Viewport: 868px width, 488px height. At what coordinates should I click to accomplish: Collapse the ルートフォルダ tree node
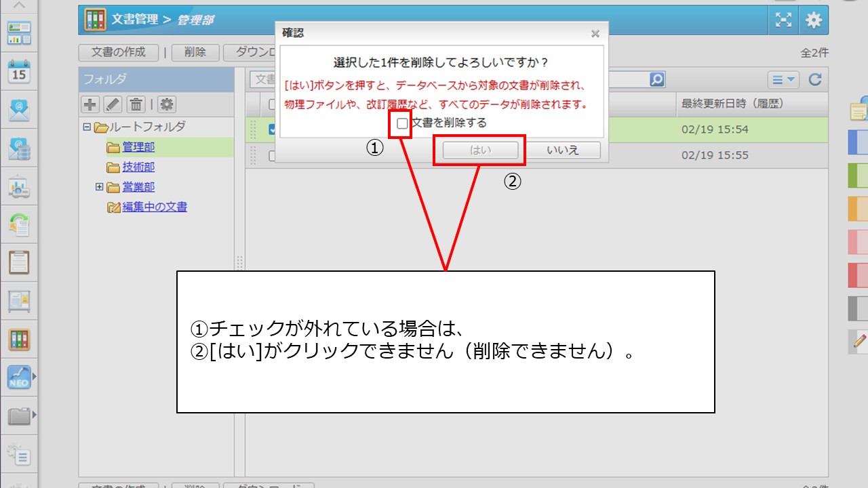point(86,127)
